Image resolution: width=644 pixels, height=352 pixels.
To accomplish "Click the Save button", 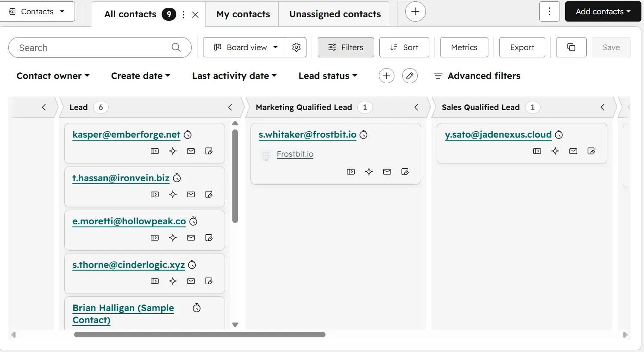I will click(611, 47).
